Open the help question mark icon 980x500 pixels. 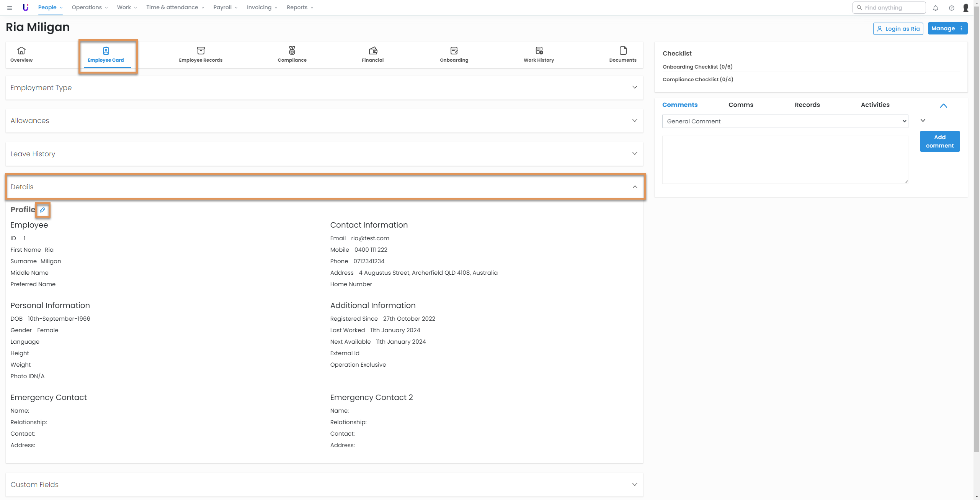pyautogui.click(x=951, y=8)
